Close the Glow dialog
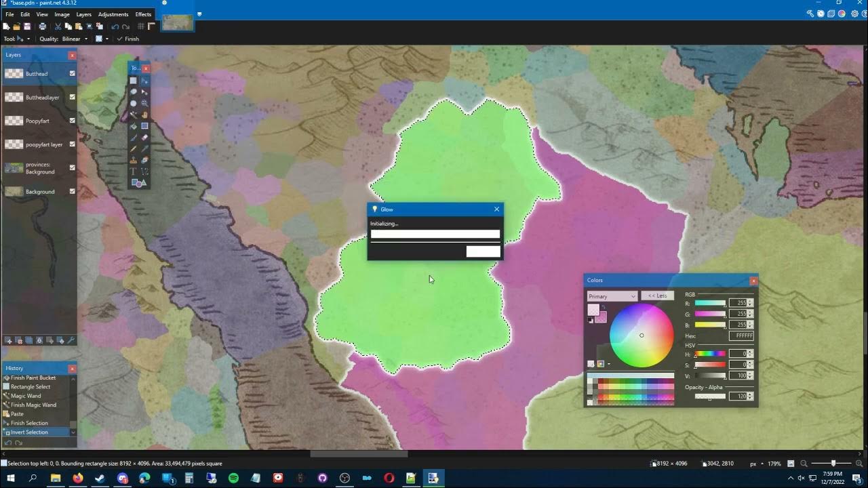Image resolution: width=868 pixels, height=488 pixels. tap(496, 209)
